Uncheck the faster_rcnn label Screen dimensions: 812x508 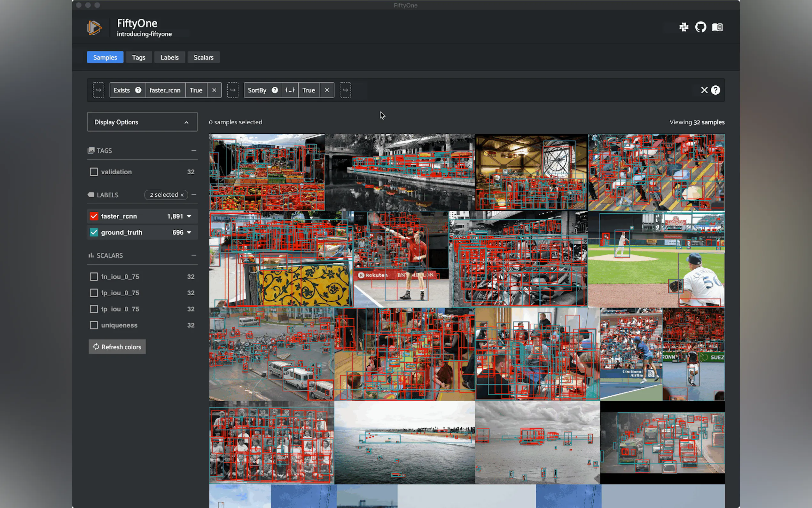coord(94,216)
